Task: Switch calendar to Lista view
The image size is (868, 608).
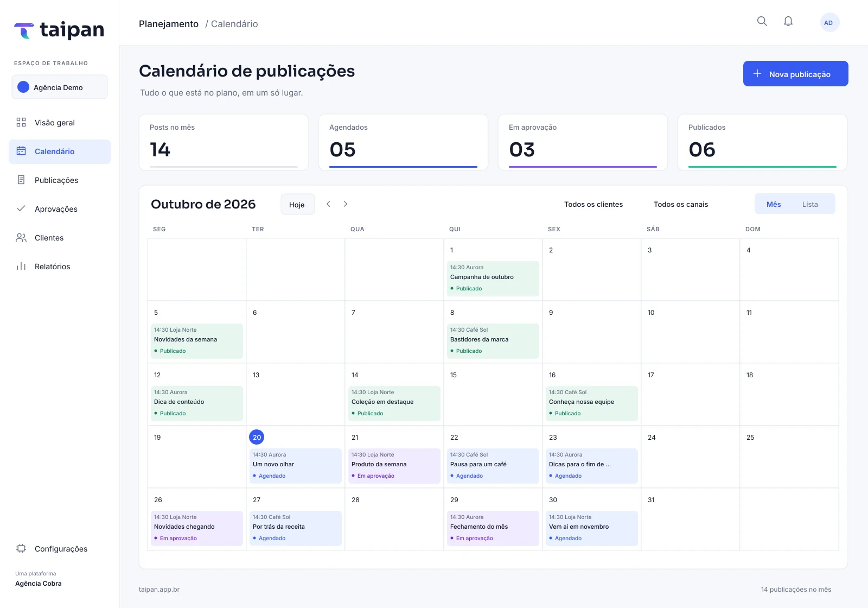Action: (810, 204)
